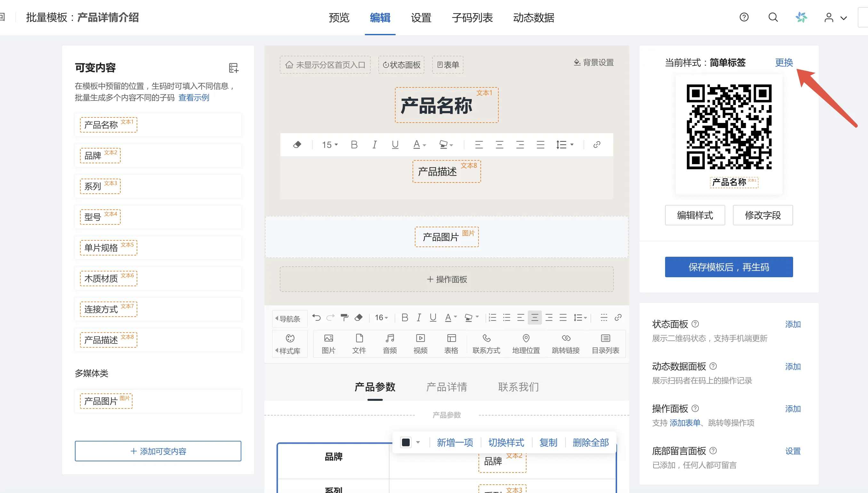Viewport: 868px width, 493px height.
Task: Select the format painter roller icon
Action: pos(344,318)
